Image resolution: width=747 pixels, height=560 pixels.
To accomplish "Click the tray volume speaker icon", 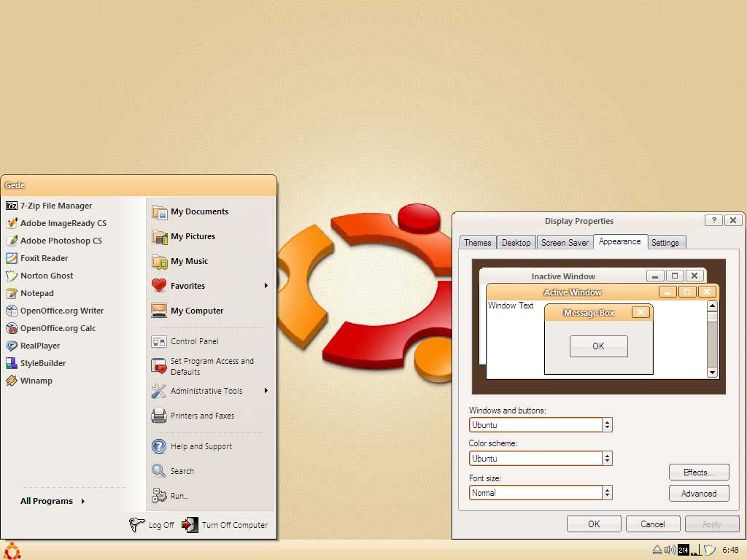I will tap(670, 550).
